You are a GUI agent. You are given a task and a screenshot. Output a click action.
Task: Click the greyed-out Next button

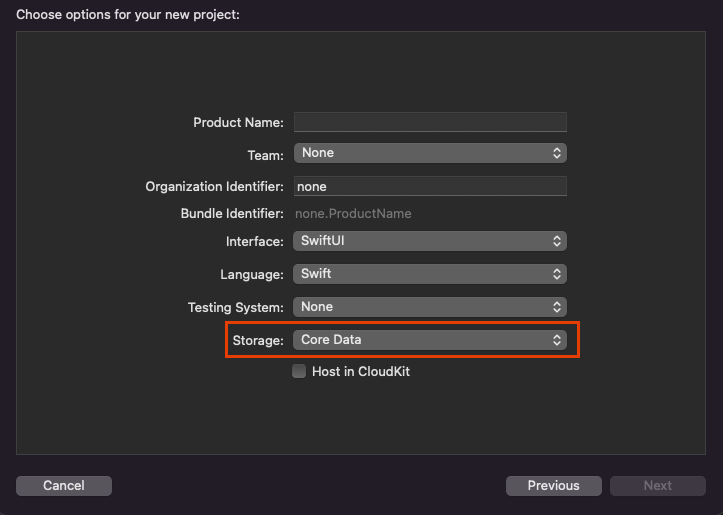click(x=657, y=486)
